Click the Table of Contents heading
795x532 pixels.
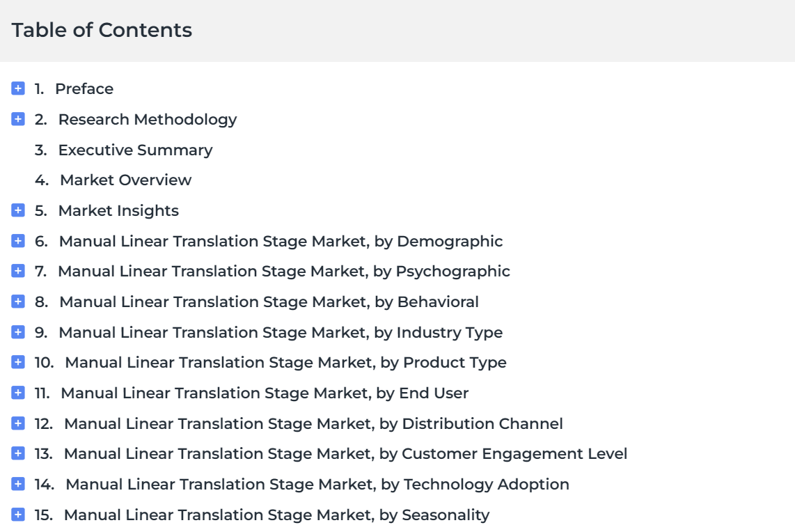click(102, 31)
